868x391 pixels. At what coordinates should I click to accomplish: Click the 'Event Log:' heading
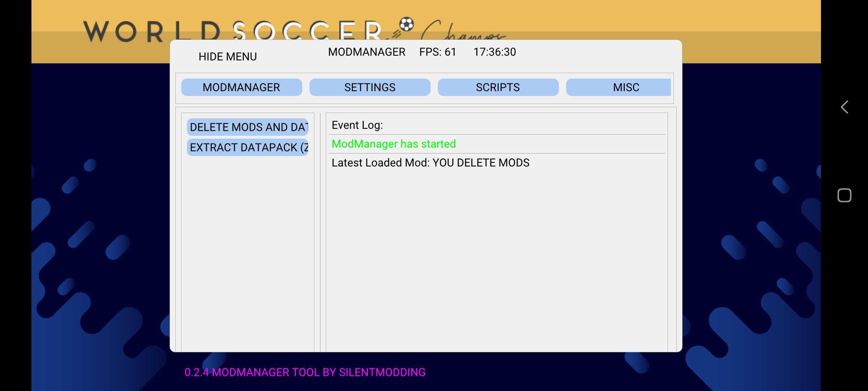(x=357, y=125)
